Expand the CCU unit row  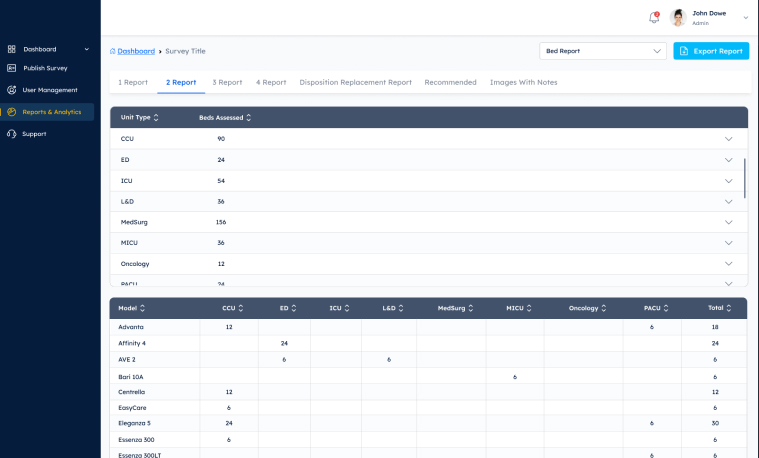click(x=729, y=139)
